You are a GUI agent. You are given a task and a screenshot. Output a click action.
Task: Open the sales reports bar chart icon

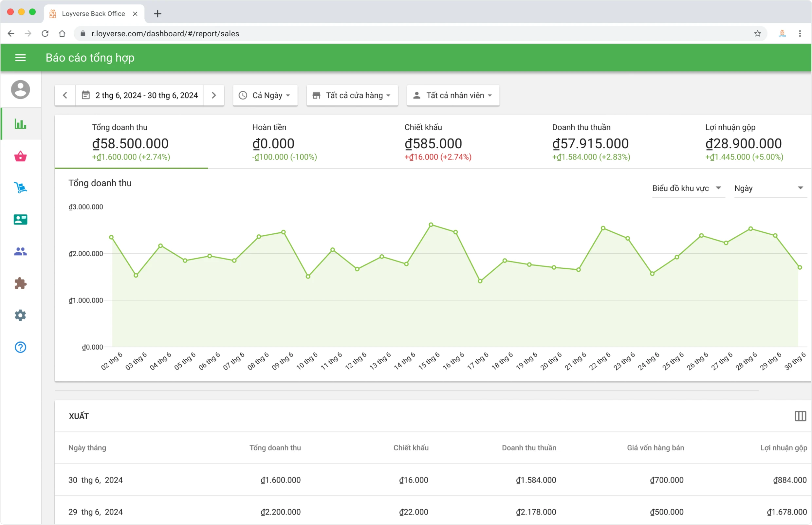pyautogui.click(x=20, y=124)
